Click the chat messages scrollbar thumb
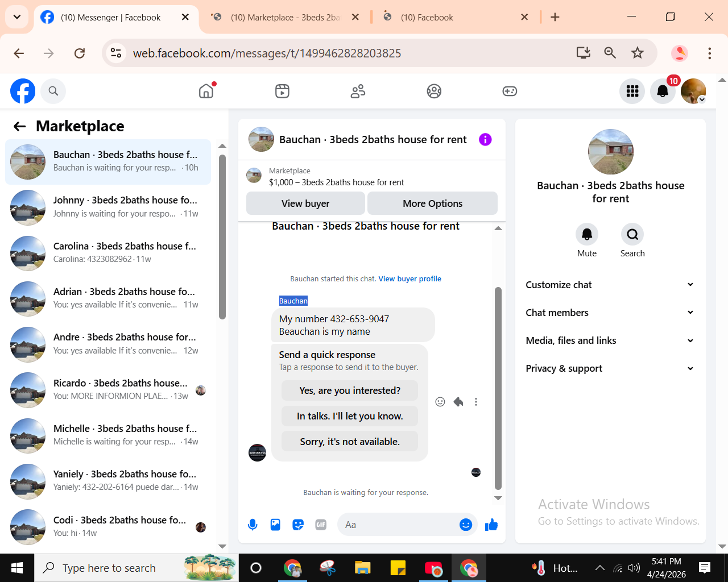728x582 pixels. click(498, 388)
